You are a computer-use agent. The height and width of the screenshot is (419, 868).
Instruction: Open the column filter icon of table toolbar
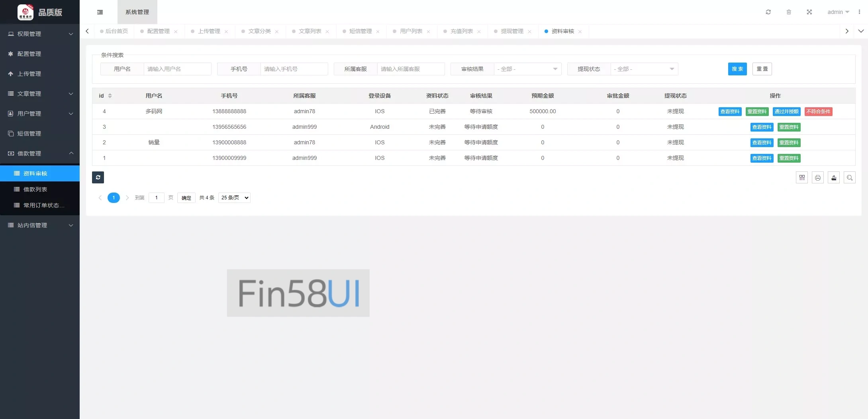coord(802,178)
